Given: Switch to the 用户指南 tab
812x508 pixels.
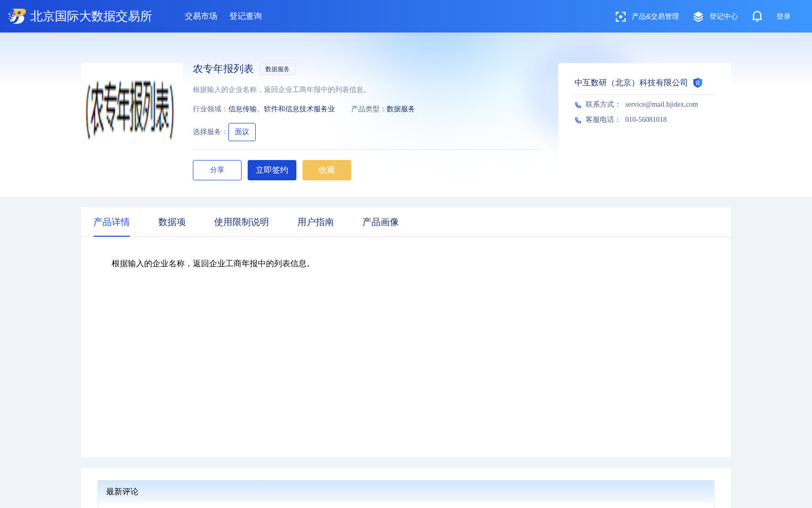Looking at the screenshot, I should (x=316, y=222).
